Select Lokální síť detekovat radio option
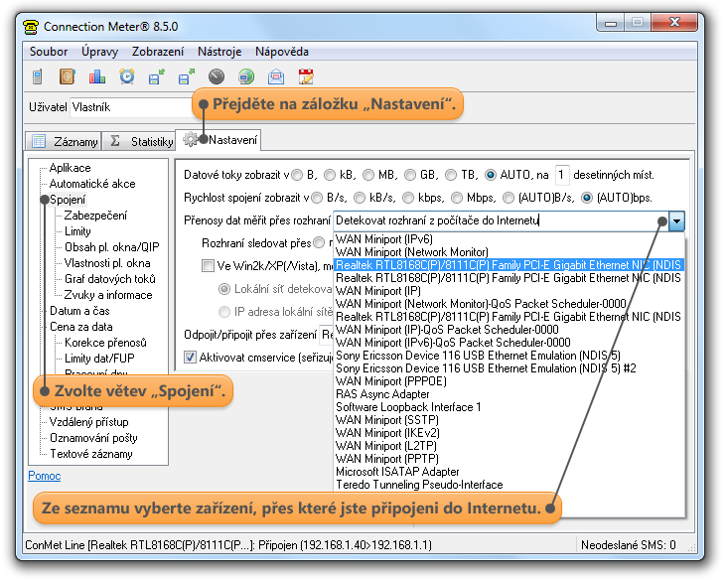The height and width of the screenshot is (581, 728). tap(224, 289)
